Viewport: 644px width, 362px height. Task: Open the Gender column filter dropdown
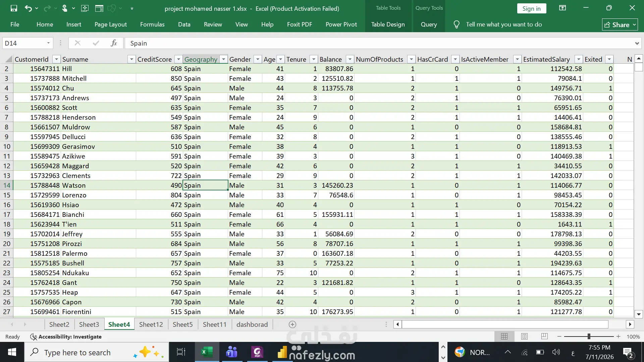pyautogui.click(x=258, y=59)
